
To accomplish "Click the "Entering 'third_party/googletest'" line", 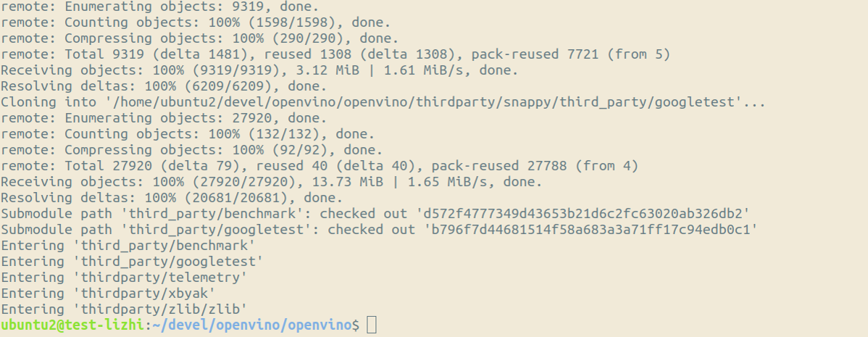I will (132, 262).
